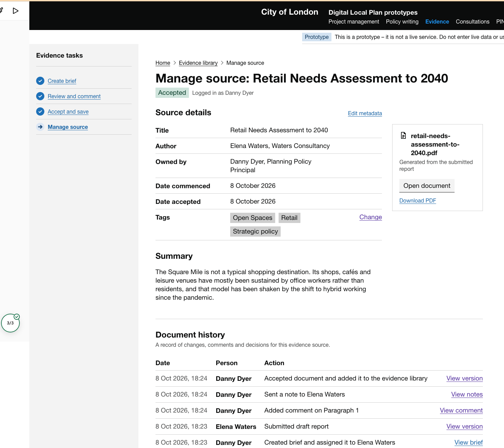Screen dimensions: 504x448
Task: Click 'Elena Waters' in document history
Action: pyautogui.click(x=236, y=427)
